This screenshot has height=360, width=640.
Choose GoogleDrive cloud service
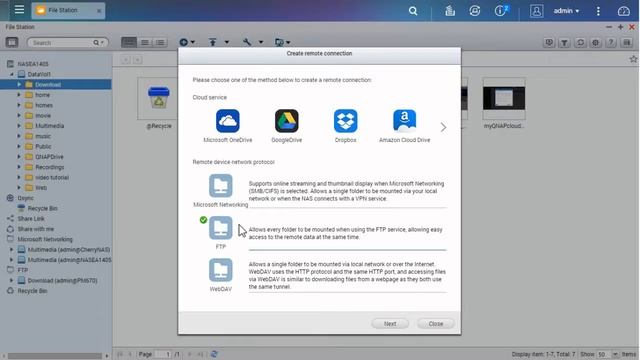[287, 121]
